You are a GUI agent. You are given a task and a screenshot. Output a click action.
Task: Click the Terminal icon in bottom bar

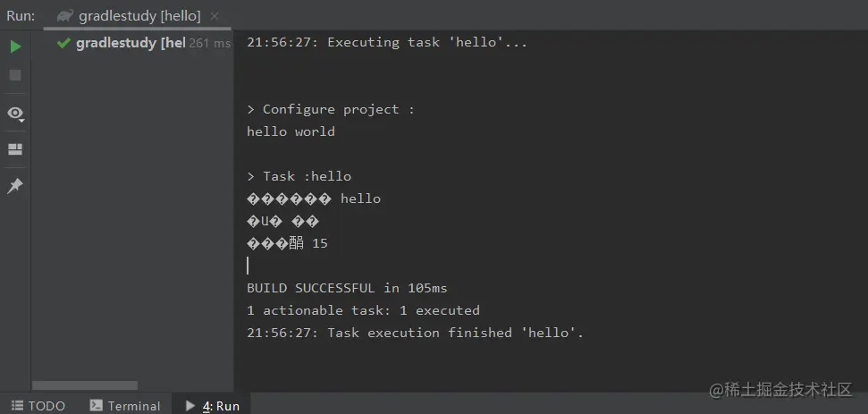point(97,405)
